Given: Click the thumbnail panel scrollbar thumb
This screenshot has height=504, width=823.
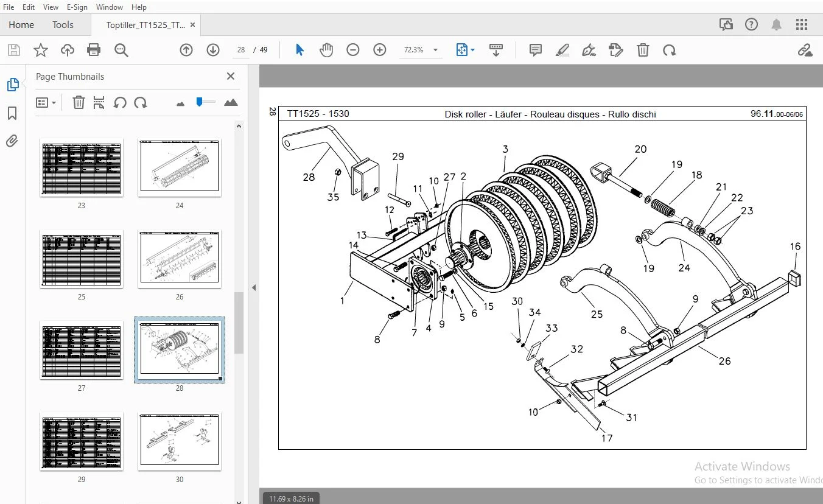Looking at the screenshot, I should (239, 323).
